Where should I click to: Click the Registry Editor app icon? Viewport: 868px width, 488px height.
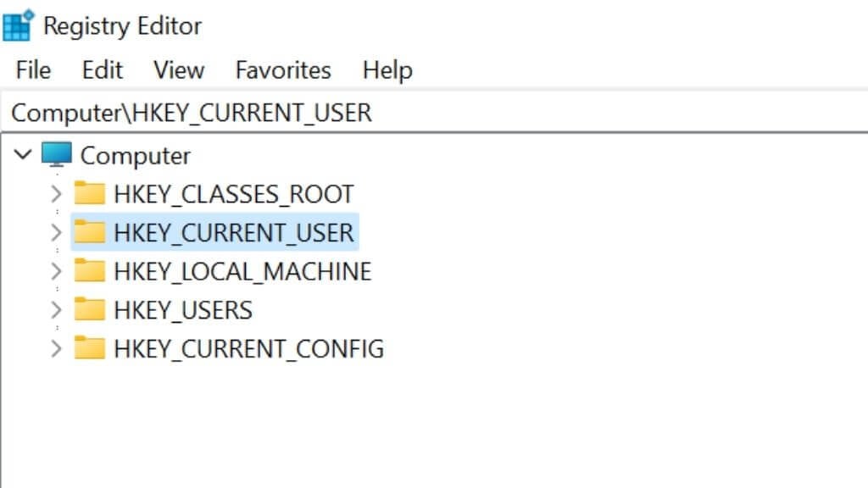click(18, 25)
